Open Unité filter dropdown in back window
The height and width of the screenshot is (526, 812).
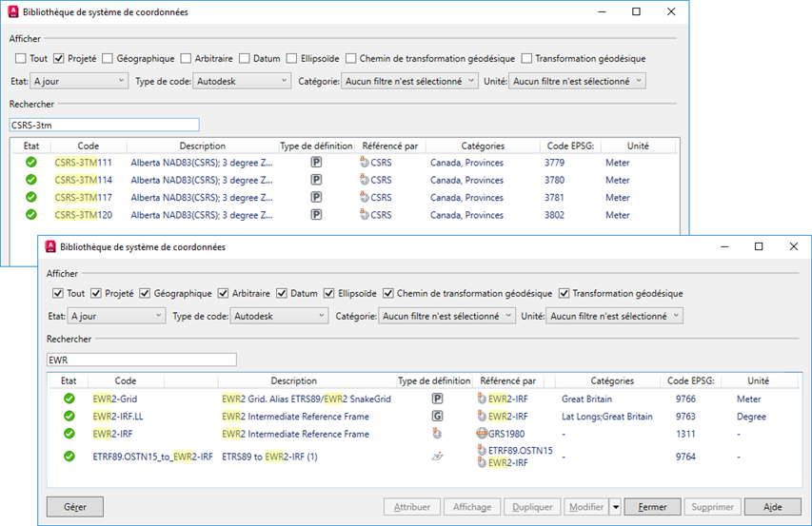(x=577, y=81)
